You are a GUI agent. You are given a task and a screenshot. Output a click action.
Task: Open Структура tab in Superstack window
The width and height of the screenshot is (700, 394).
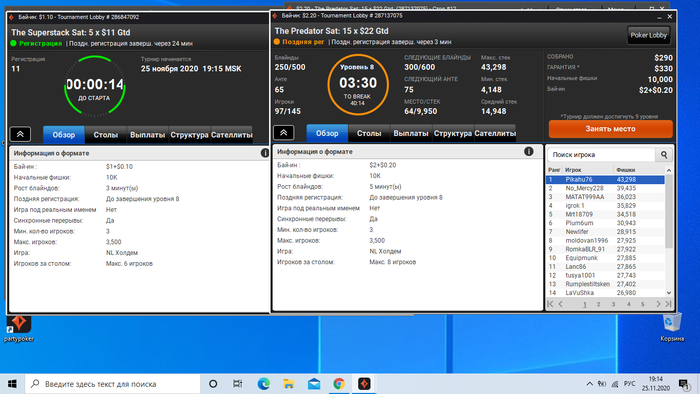coord(189,135)
